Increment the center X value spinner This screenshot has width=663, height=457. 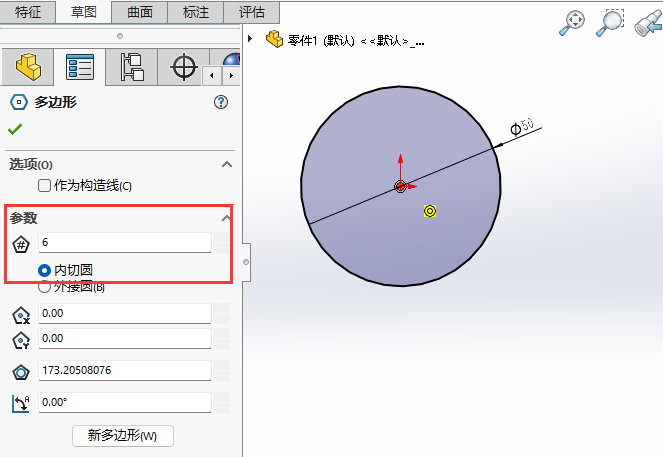pos(222,308)
